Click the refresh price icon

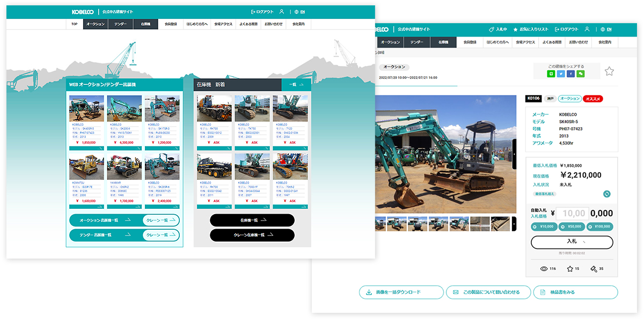point(606,194)
